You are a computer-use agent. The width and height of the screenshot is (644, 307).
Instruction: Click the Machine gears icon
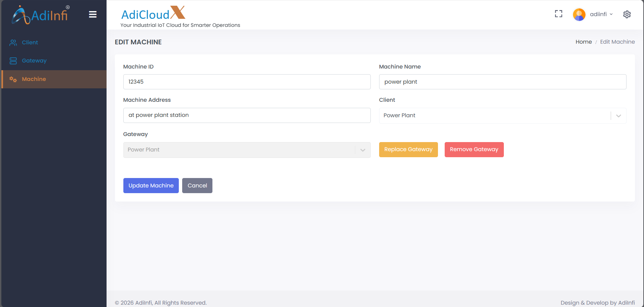tap(13, 79)
